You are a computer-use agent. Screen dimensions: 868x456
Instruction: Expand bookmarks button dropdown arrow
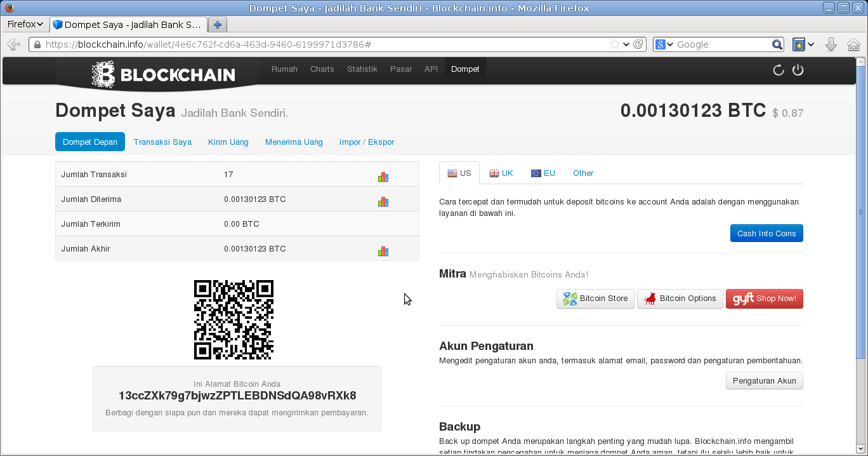[811, 44]
